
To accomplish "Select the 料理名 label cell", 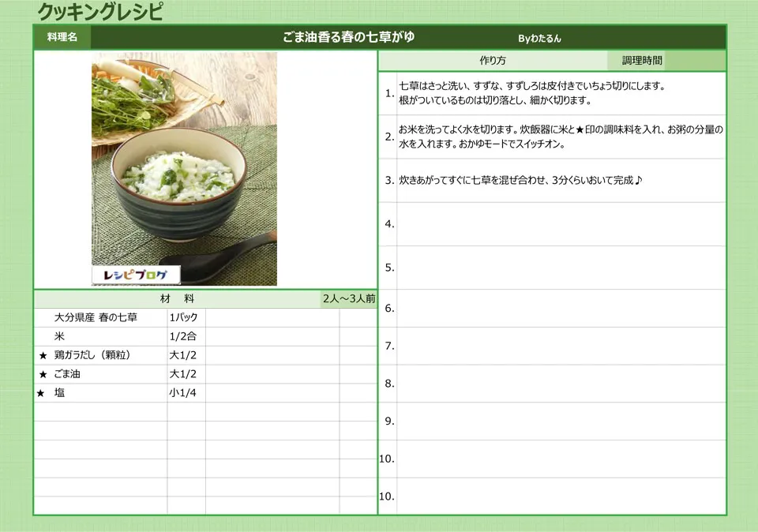I will [x=62, y=37].
